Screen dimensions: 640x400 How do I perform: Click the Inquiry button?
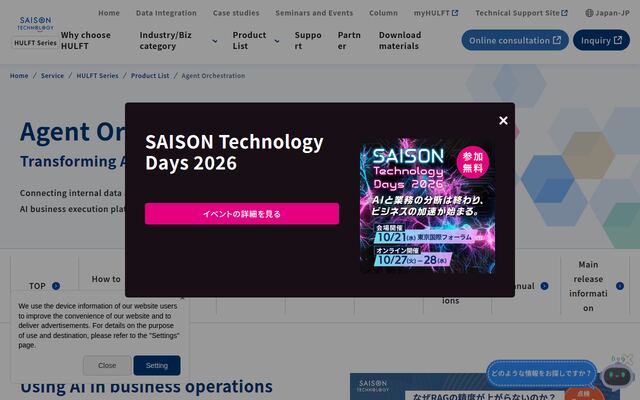click(x=601, y=40)
